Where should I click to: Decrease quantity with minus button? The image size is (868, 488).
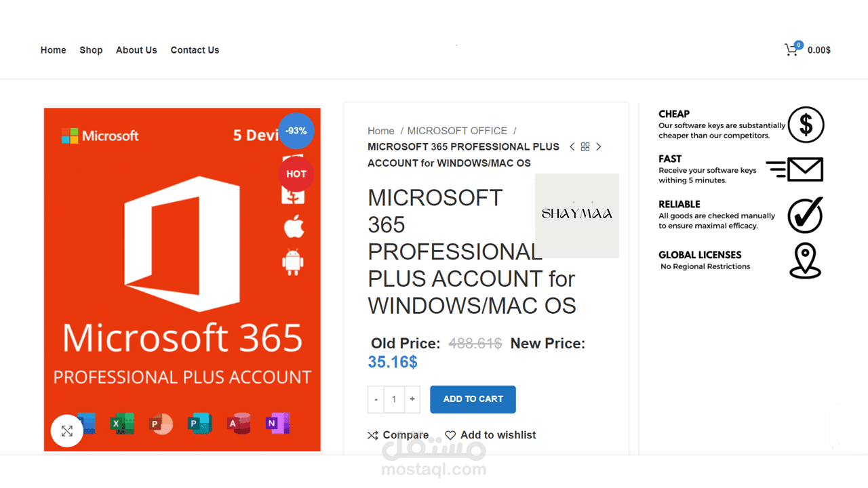tap(376, 399)
